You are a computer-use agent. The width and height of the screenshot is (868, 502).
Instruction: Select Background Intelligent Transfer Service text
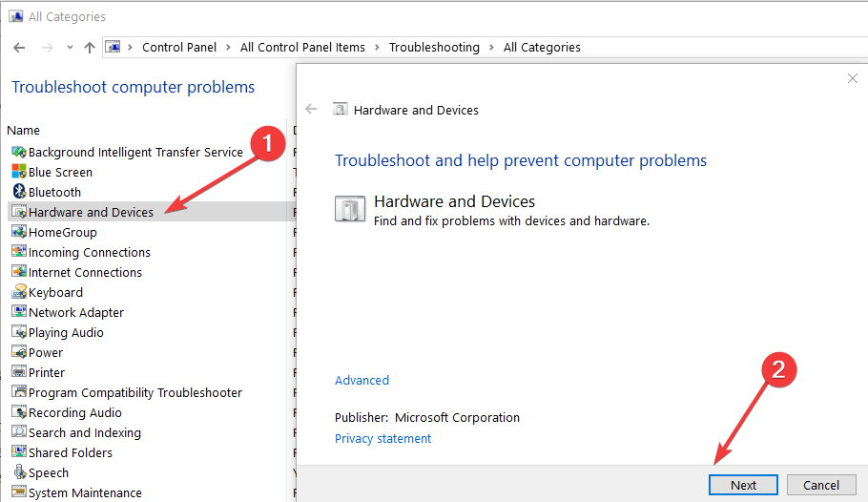tap(135, 152)
